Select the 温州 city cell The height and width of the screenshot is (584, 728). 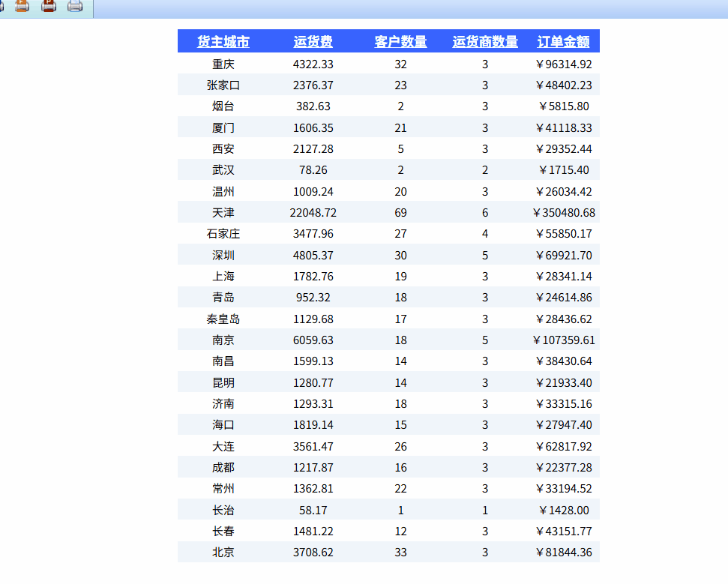point(223,192)
